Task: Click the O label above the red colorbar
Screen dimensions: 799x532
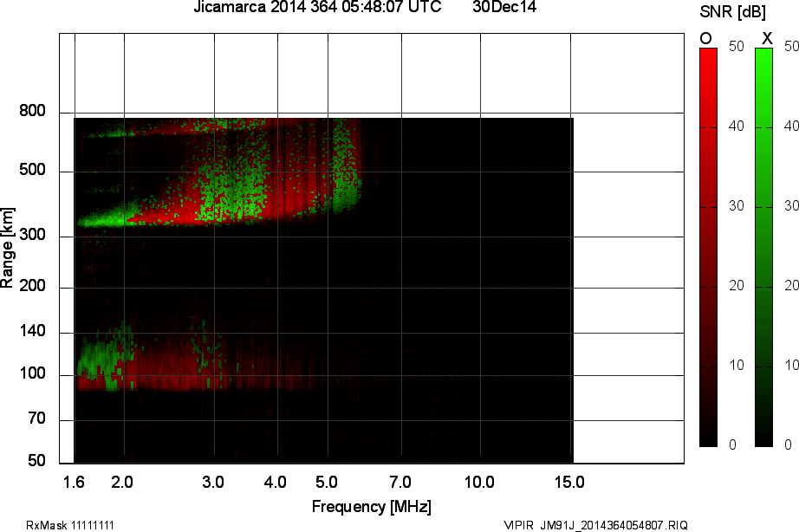Action: pos(705,38)
